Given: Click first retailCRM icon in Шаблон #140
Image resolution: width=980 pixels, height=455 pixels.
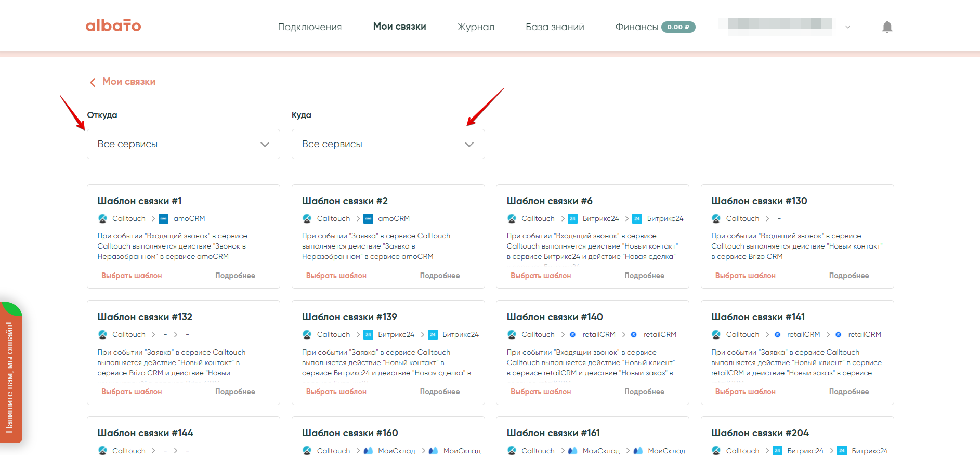Looking at the screenshot, I should click(x=572, y=334).
